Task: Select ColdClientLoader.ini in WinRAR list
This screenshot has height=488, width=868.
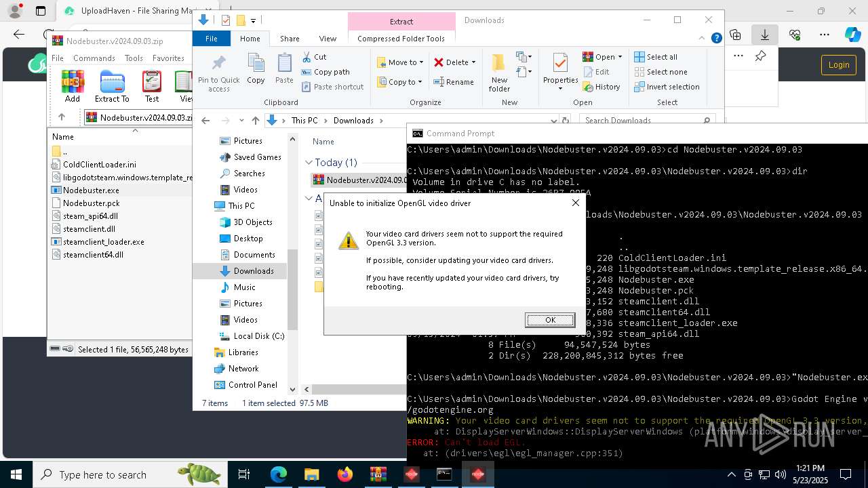Action: [x=99, y=165]
